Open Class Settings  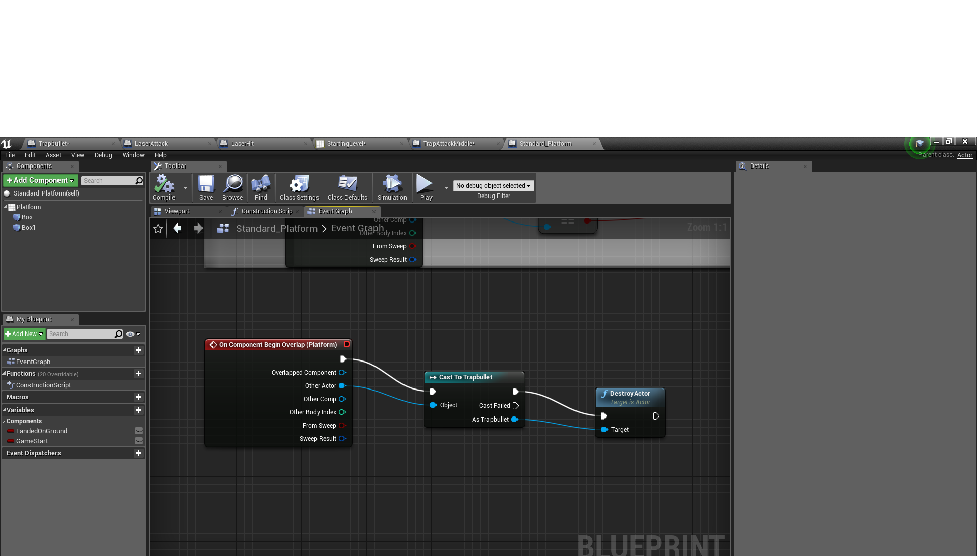pyautogui.click(x=299, y=187)
